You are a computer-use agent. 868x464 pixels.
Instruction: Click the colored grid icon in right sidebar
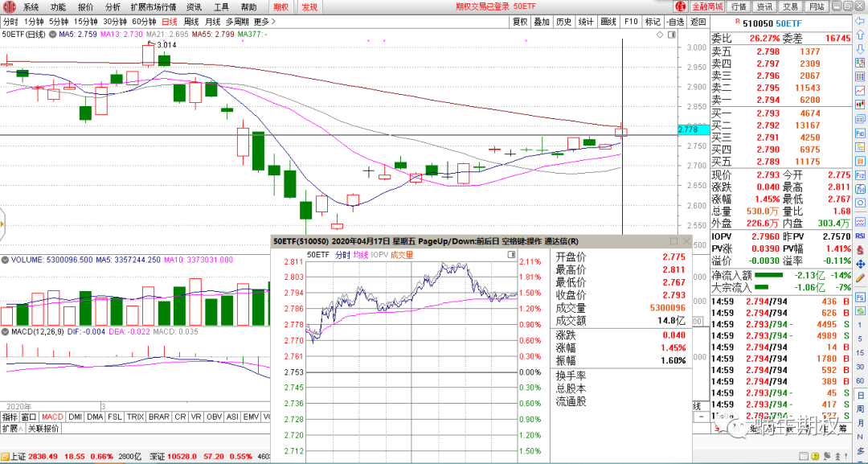click(x=860, y=76)
